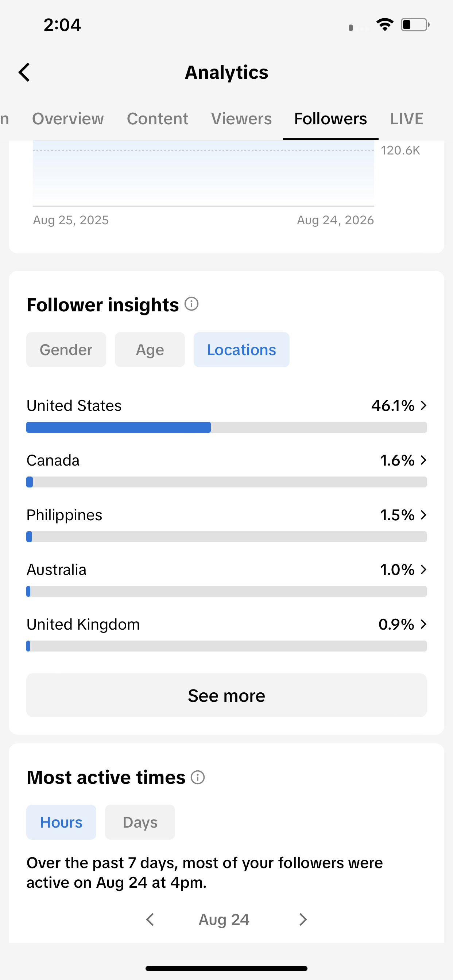Expand United States location details chevron
The width and height of the screenshot is (453, 980).
coord(423,405)
